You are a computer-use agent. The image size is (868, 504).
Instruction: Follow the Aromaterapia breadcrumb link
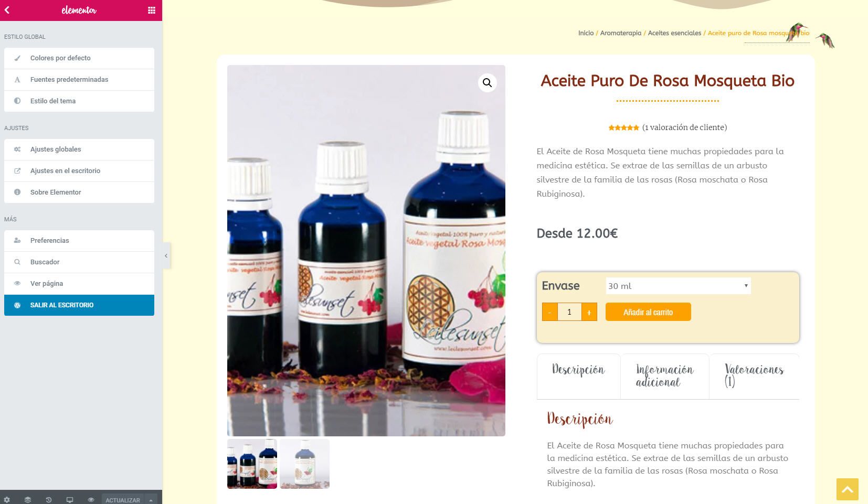621,33
